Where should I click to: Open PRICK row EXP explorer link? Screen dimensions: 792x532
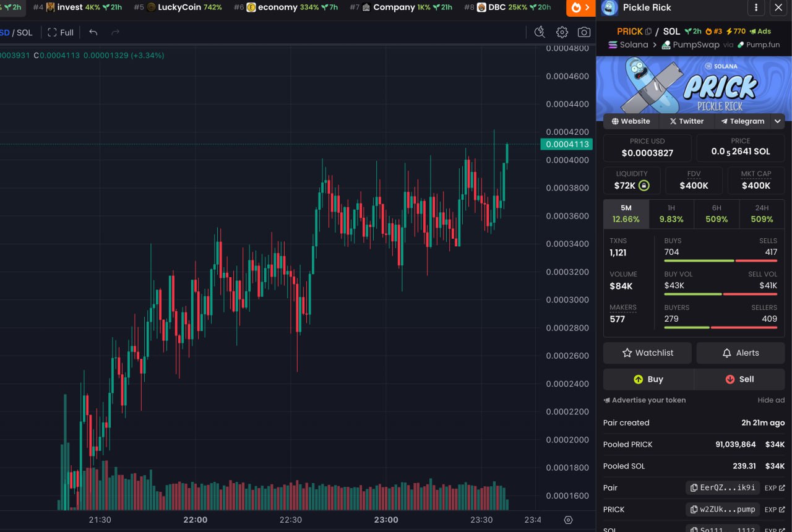point(775,509)
